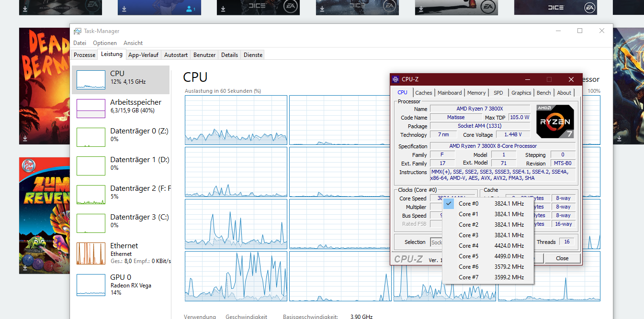
Task: Select the Leistung tab
Action: click(x=112, y=54)
